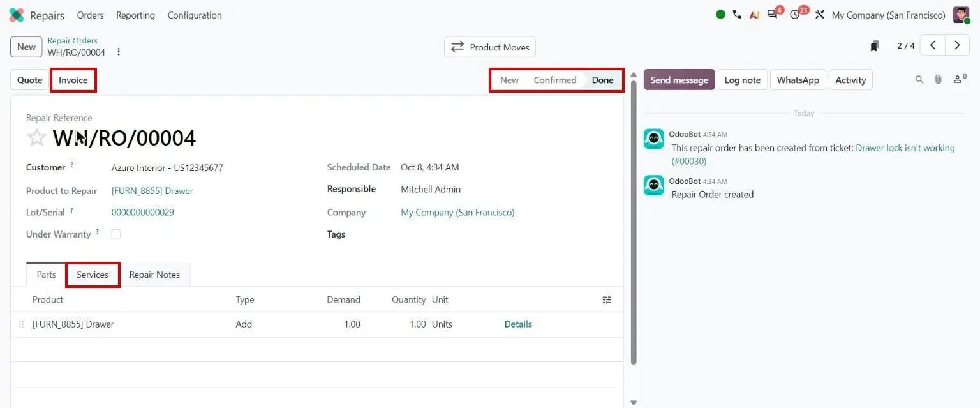Click the bookmark icon next to 2 / 4
The image size is (980, 408).
click(x=875, y=46)
